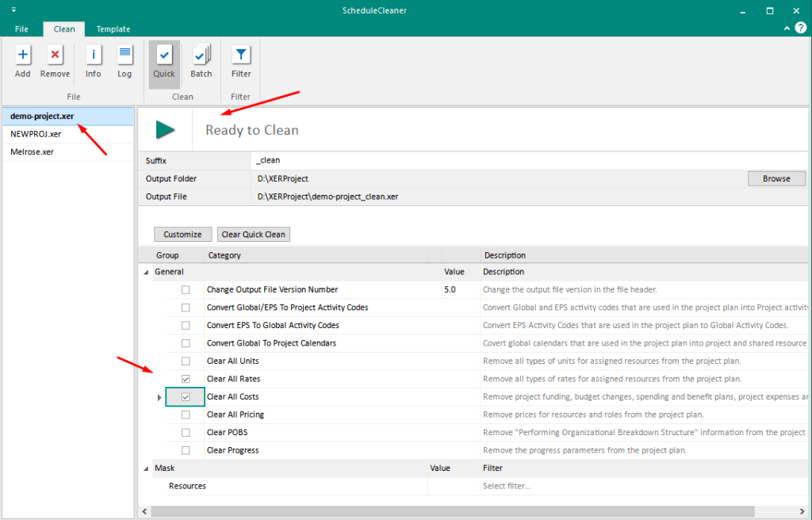Switch to the Template tab
812x520 pixels.
coord(113,29)
